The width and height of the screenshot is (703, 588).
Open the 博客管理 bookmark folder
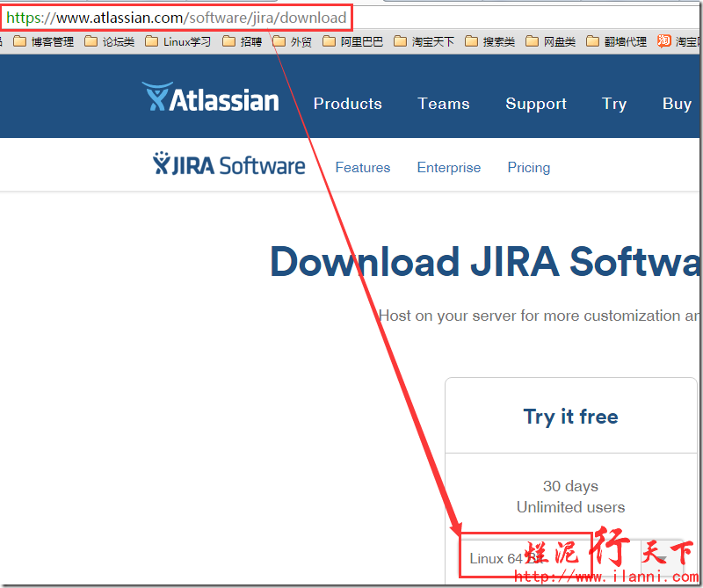point(43,41)
